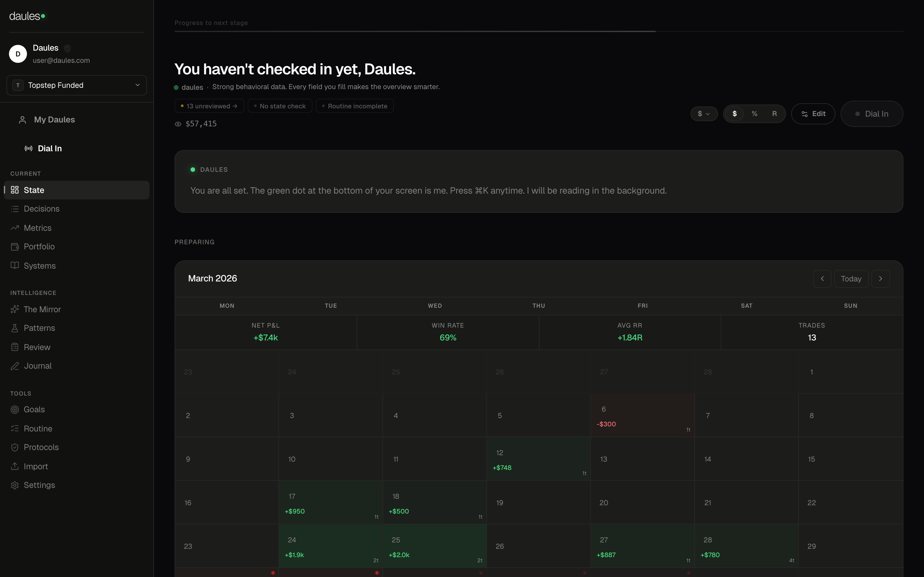
Task: Open Goals target icon
Action: (14, 409)
